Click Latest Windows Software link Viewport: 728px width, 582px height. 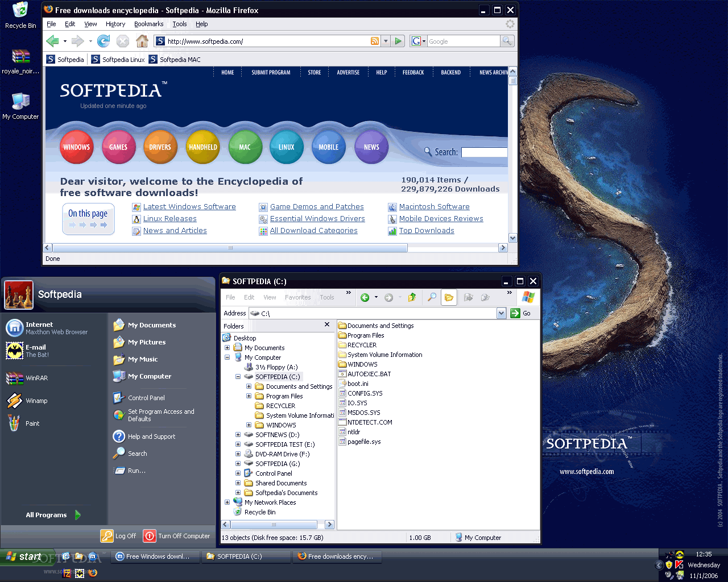(x=189, y=207)
